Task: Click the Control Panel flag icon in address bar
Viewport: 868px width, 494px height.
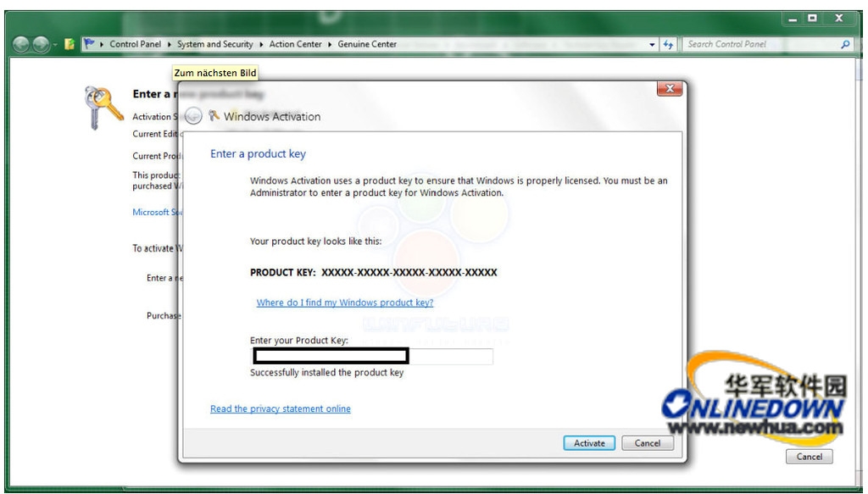Action: pos(89,44)
